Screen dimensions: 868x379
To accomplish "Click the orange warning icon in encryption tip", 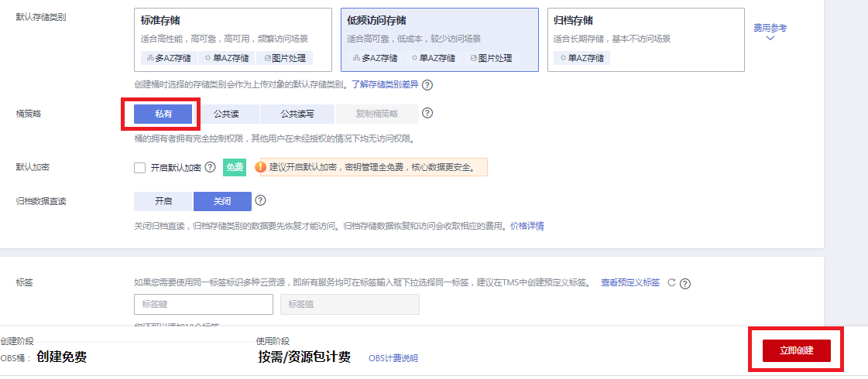I will tap(262, 167).
